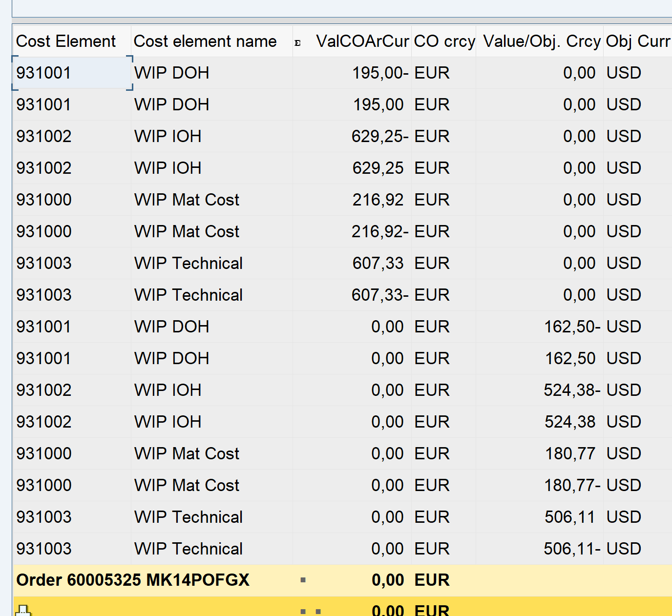Select the 506,11- value in last data row
Viewport: 672px width, 616px height.
point(572,549)
